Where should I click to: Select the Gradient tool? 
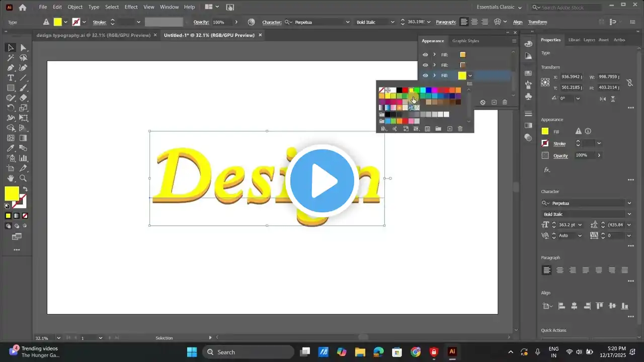[23, 138]
